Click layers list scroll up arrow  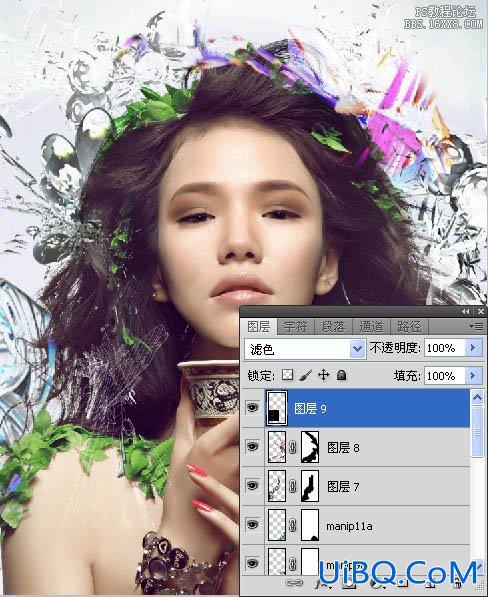pyautogui.click(x=477, y=397)
